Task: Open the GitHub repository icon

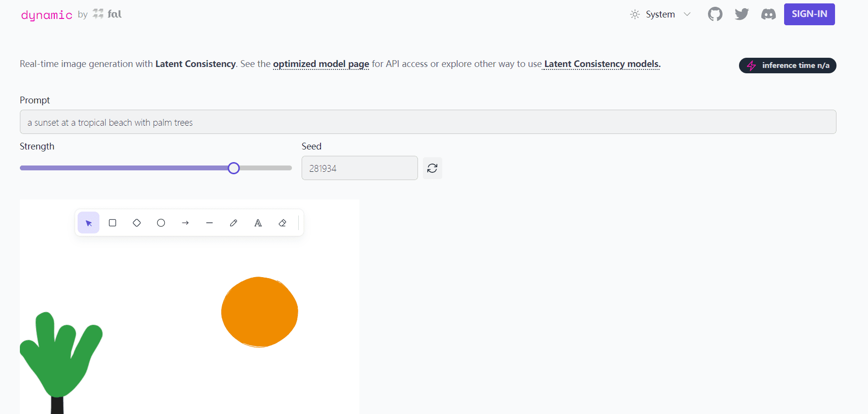Action: click(715, 14)
